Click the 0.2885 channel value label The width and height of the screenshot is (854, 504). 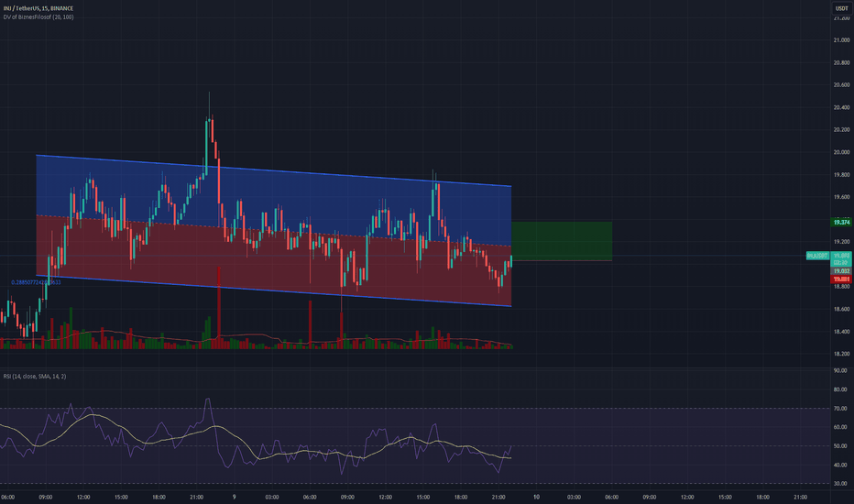(x=36, y=282)
